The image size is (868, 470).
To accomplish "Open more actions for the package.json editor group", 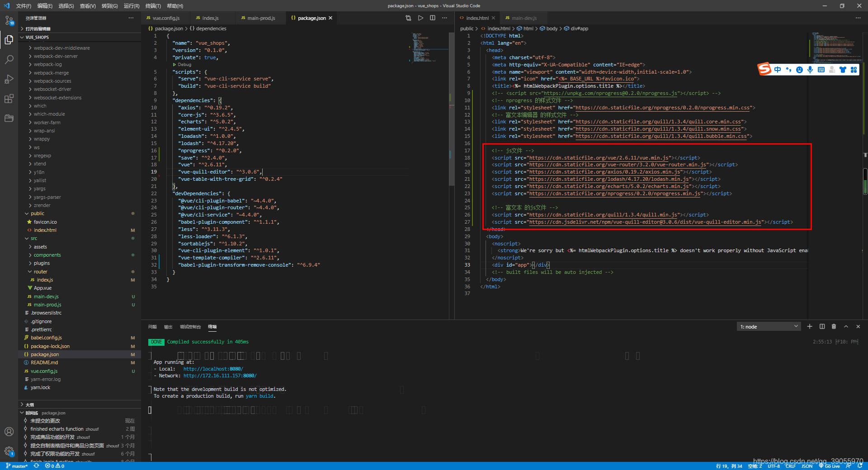I will pyautogui.click(x=444, y=18).
